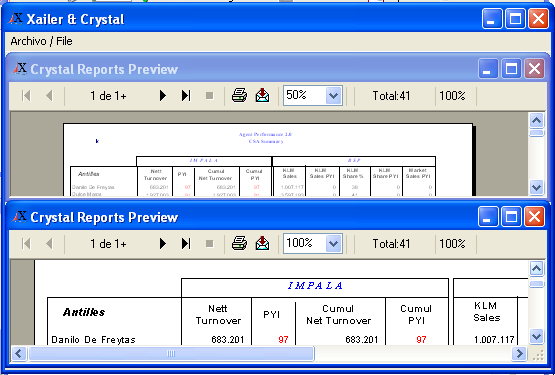
Task: Click Xailer icon in lower preview title bar
Action: (x=19, y=217)
